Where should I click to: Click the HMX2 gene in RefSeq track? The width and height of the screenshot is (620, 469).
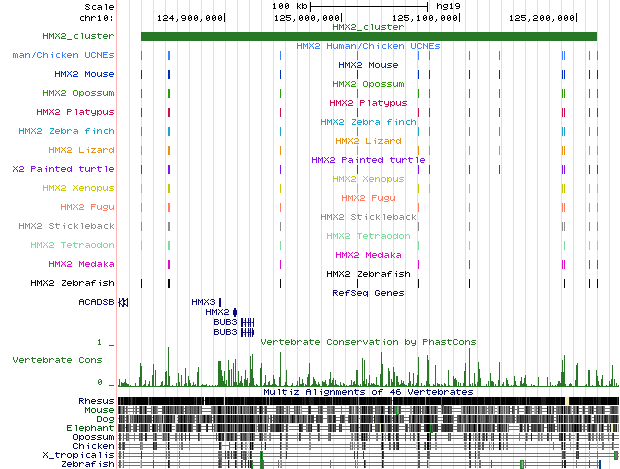pyautogui.click(x=235, y=312)
